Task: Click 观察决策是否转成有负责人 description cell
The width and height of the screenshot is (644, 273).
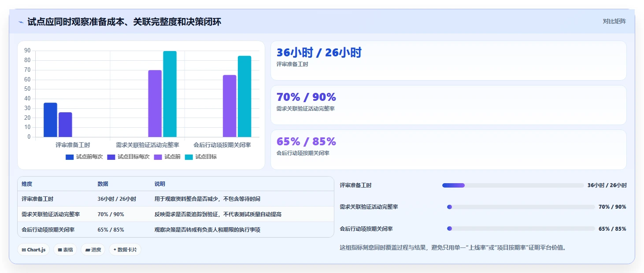Action: tap(207, 230)
